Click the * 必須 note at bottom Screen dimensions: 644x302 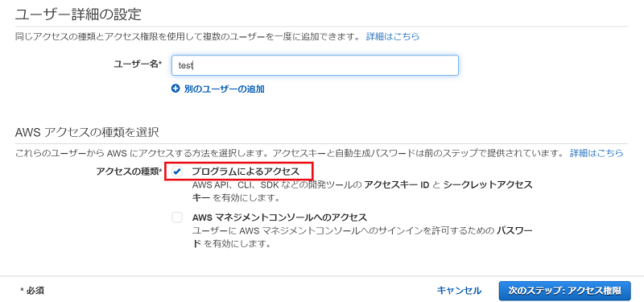coord(32,291)
